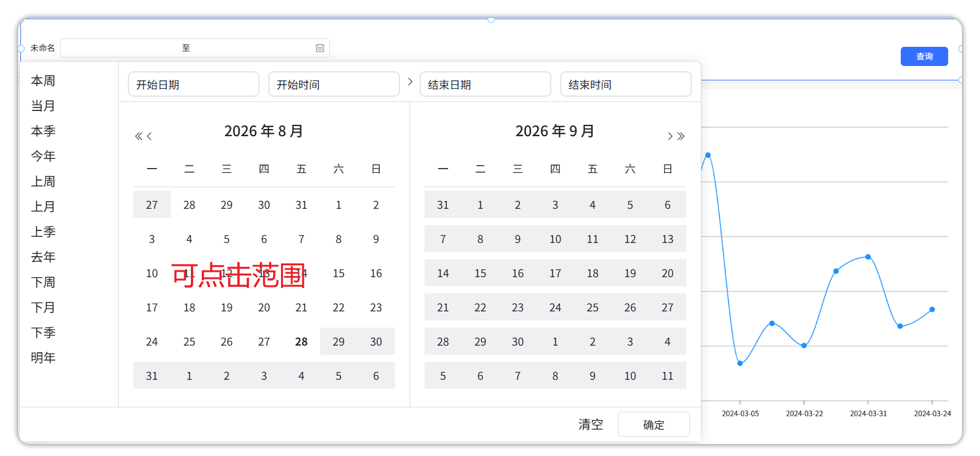Select day 23 in the September 2026 panel
This screenshot has height=456, width=980.
(x=518, y=307)
